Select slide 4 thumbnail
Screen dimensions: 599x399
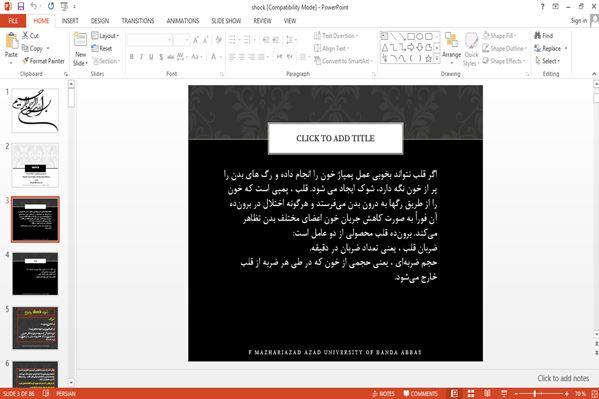click(35, 274)
